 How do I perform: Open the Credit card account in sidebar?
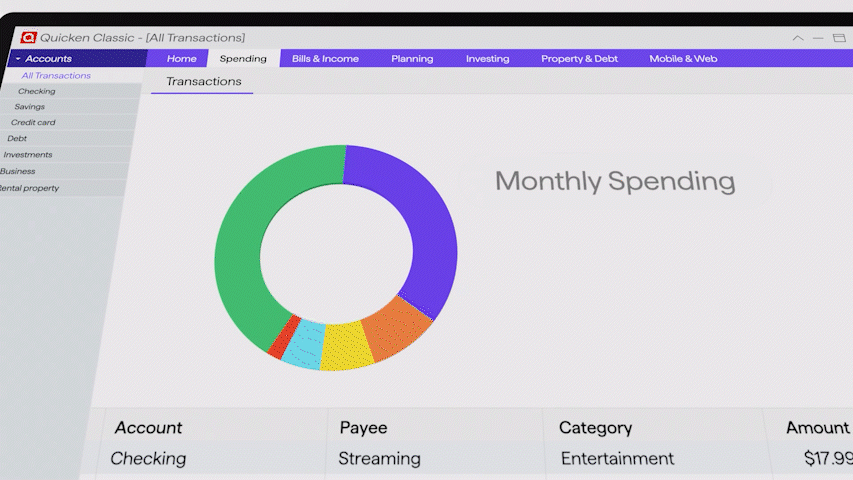pos(33,122)
